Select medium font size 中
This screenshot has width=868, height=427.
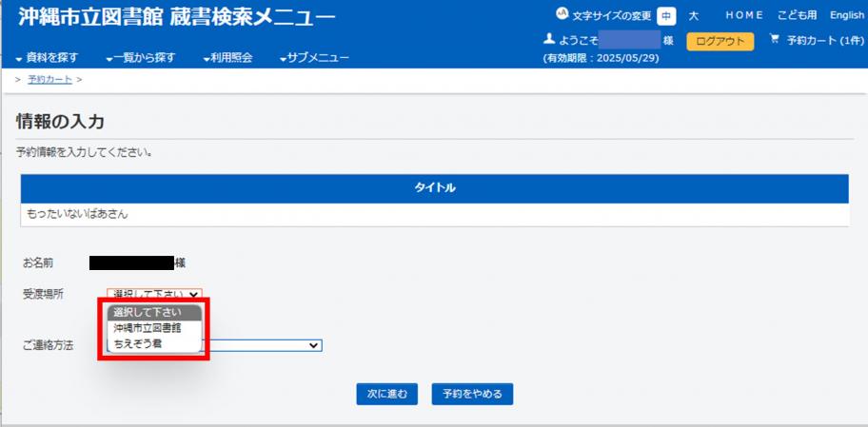click(666, 16)
